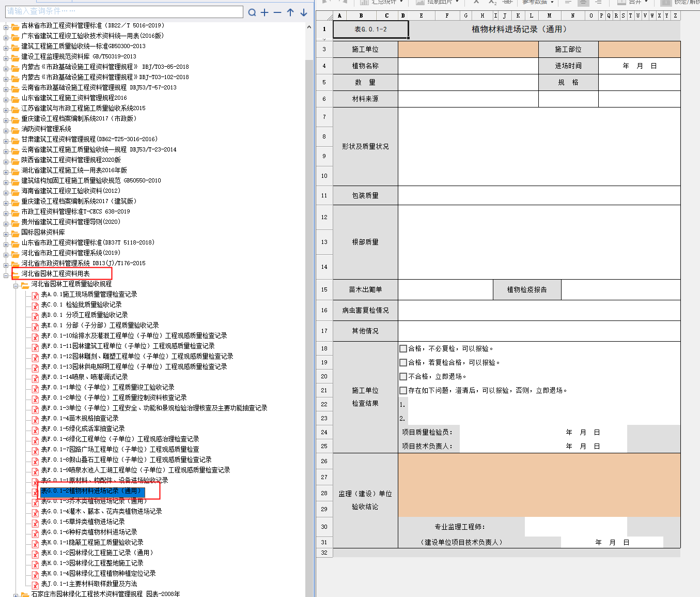The width and height of the screenshot is (700, 597).
Task: Open 表H.0.1-2园林绿化工程施工记录（通用）
Action: [x=98, y=553]
